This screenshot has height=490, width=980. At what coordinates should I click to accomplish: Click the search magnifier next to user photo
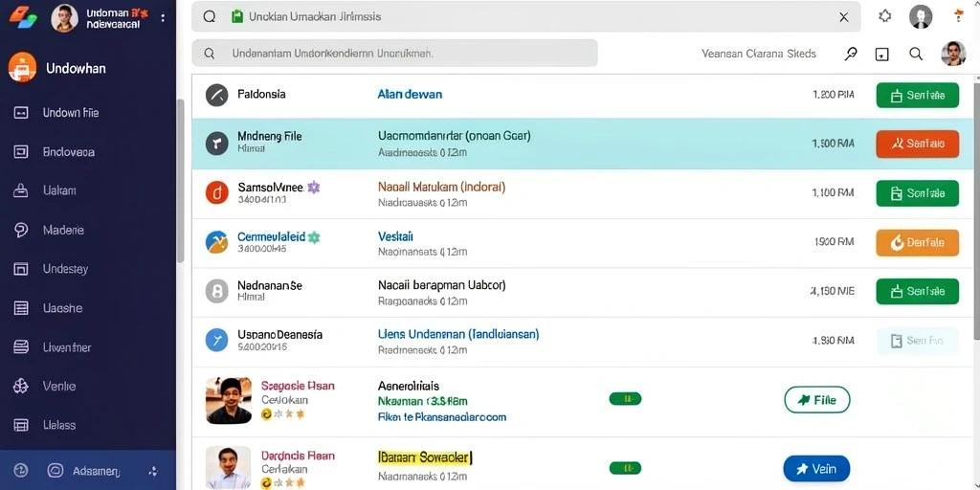click(916, 54)
